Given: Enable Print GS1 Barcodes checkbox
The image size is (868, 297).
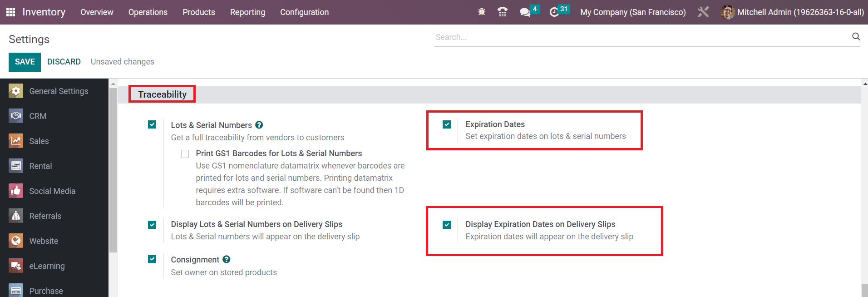Looking at the screenshot, I should point(185,154).
